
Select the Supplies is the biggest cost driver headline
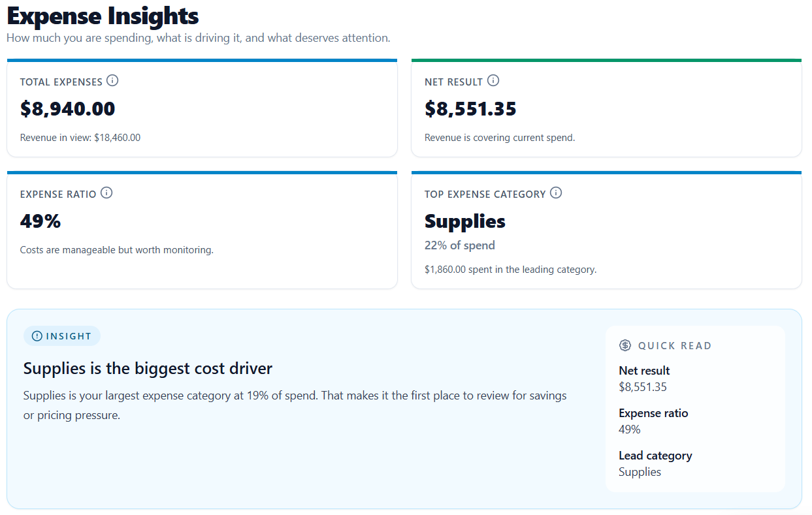point(148,367)
